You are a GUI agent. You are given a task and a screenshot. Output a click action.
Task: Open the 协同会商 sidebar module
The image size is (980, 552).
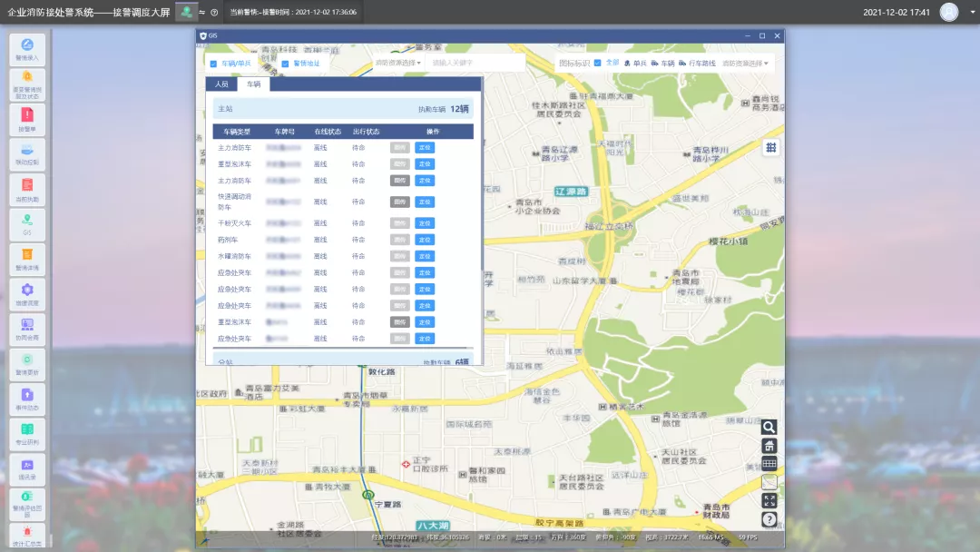click(x=27, y=330)
